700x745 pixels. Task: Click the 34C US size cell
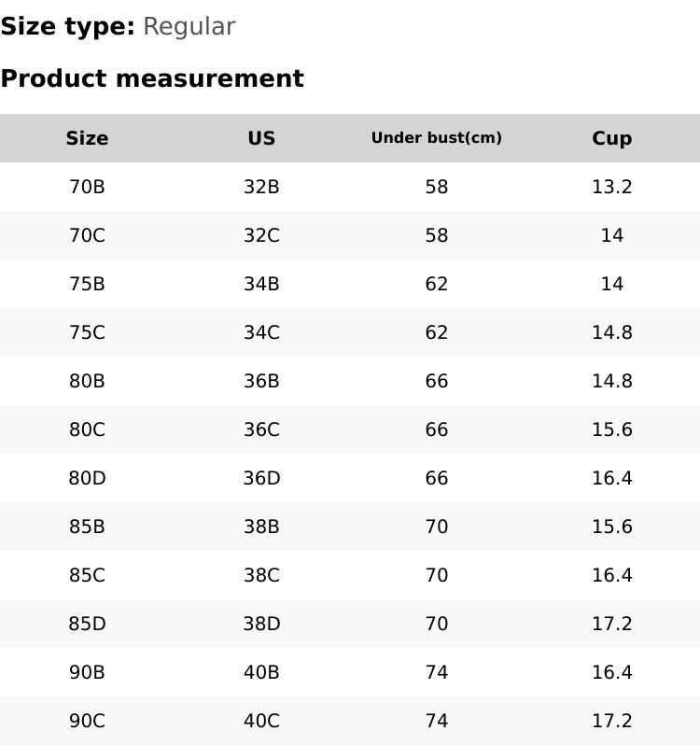point(261,332)
